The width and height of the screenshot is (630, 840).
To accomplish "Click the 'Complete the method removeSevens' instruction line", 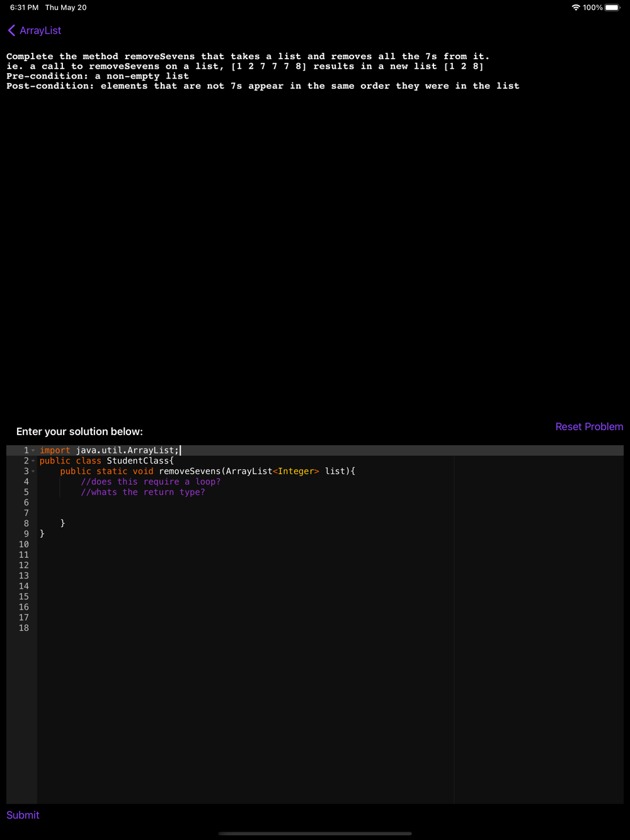I will coord(248,57).
